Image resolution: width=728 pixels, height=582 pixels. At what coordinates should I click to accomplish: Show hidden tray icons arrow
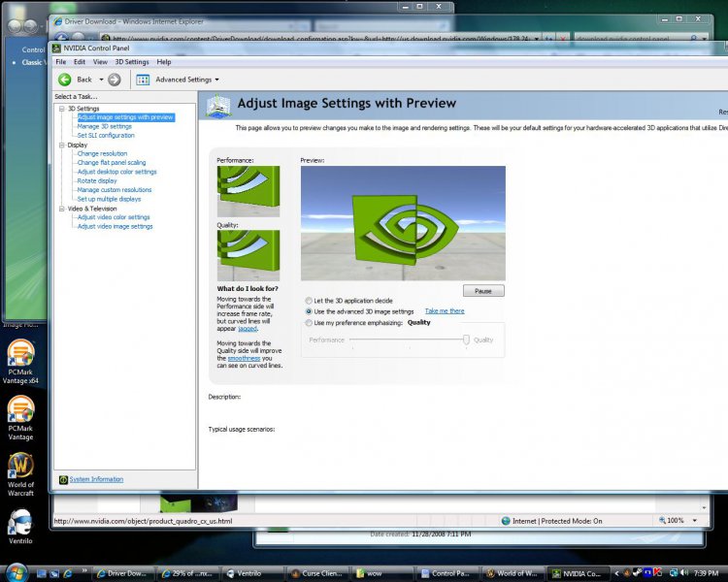coord(616,573)
